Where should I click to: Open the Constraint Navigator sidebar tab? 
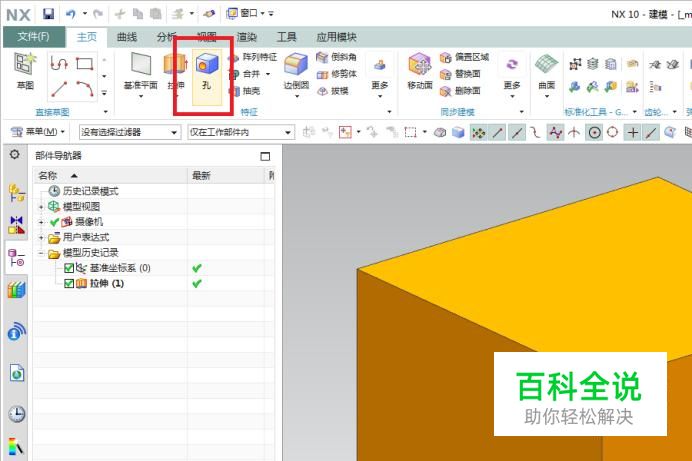17,225
